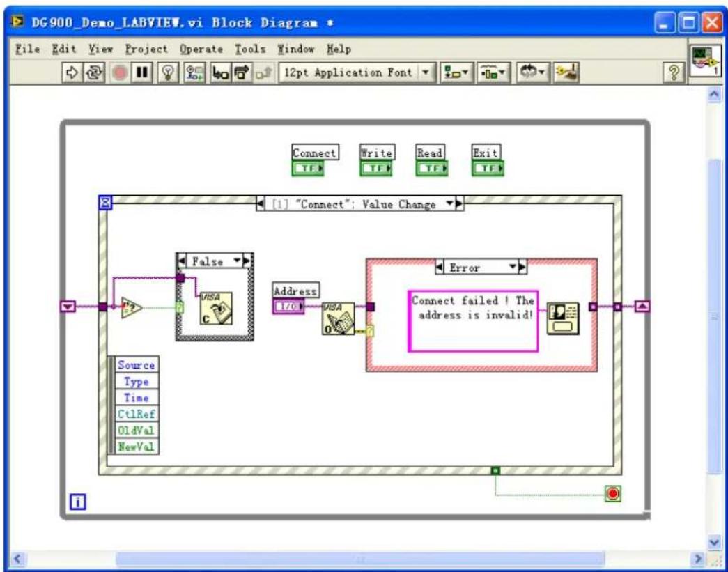Select the Read boolean terminal
Screen dimensions: 728x572
(x=432, y=169)
